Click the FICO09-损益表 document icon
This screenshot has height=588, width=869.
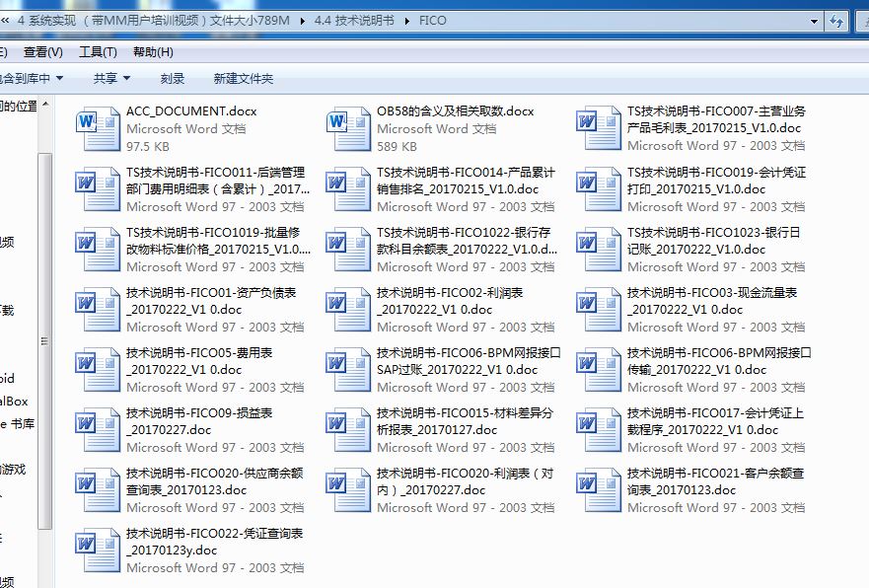[x=98, y=430]
